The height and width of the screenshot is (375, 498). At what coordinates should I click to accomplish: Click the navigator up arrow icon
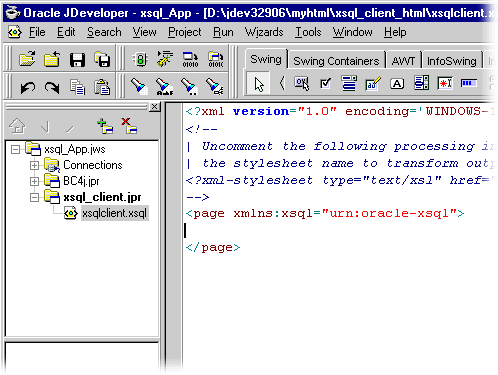70,128
